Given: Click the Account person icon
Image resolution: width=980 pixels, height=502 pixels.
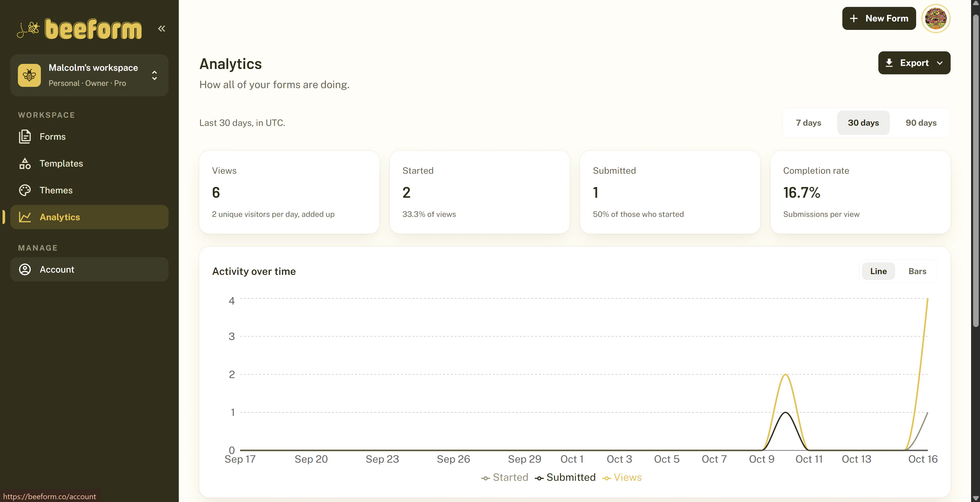Looking at the screenshot, I should click(25, 270).
